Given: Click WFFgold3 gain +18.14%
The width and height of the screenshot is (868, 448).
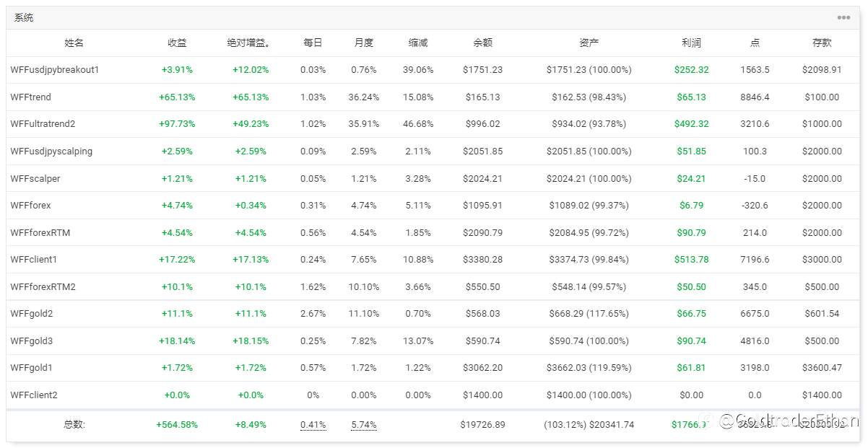Looking at the screenshot, I should (177, 341).
